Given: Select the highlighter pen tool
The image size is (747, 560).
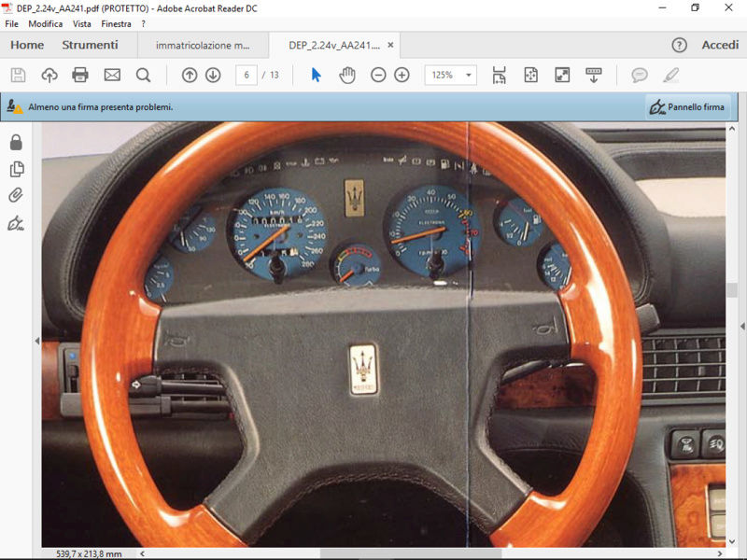Looking at the screenshot, I should pyautogui.click(x=671, y=76).
